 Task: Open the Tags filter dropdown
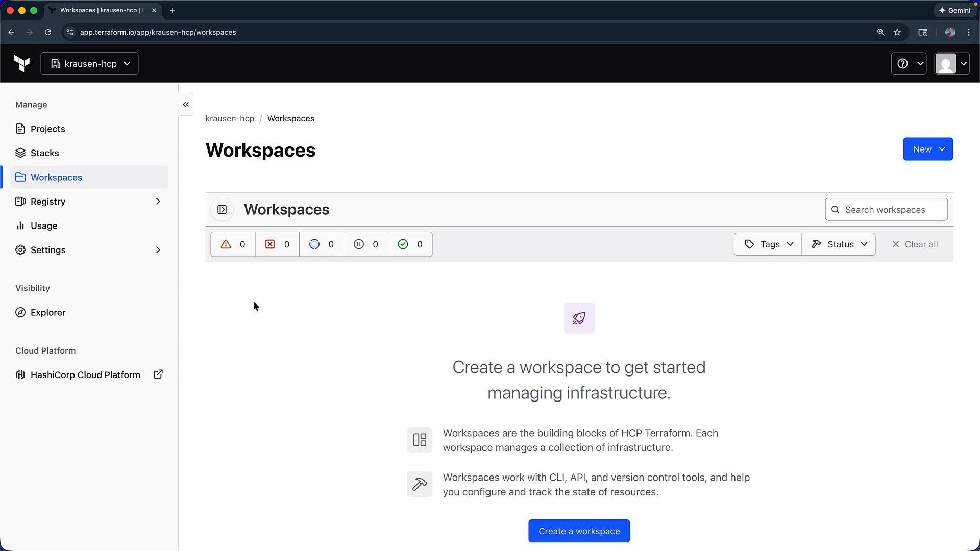point(768,244)
